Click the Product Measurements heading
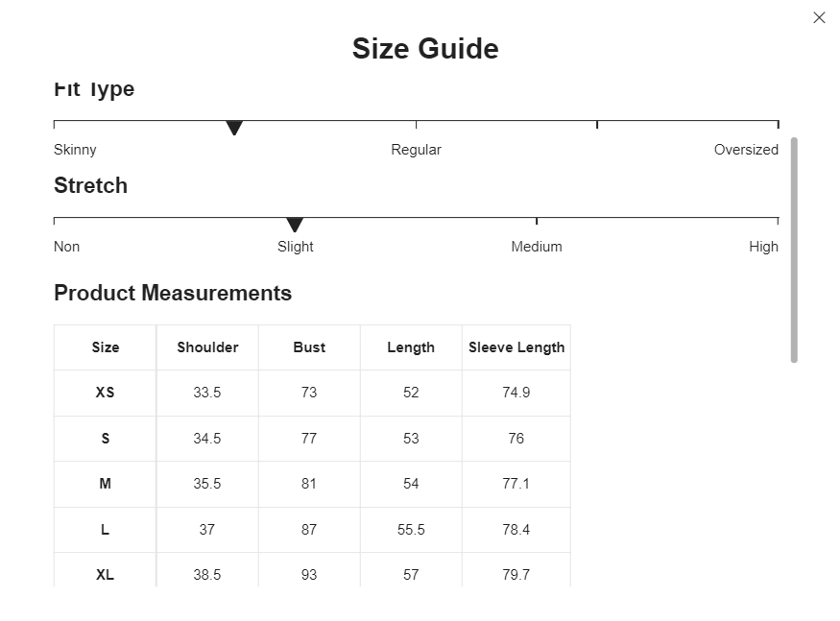The width and height of the screenshot is (840, 621). pos(173,293)
